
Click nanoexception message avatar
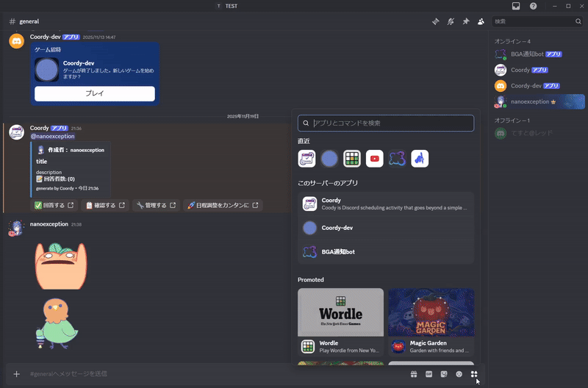click(x=16, y=228)
